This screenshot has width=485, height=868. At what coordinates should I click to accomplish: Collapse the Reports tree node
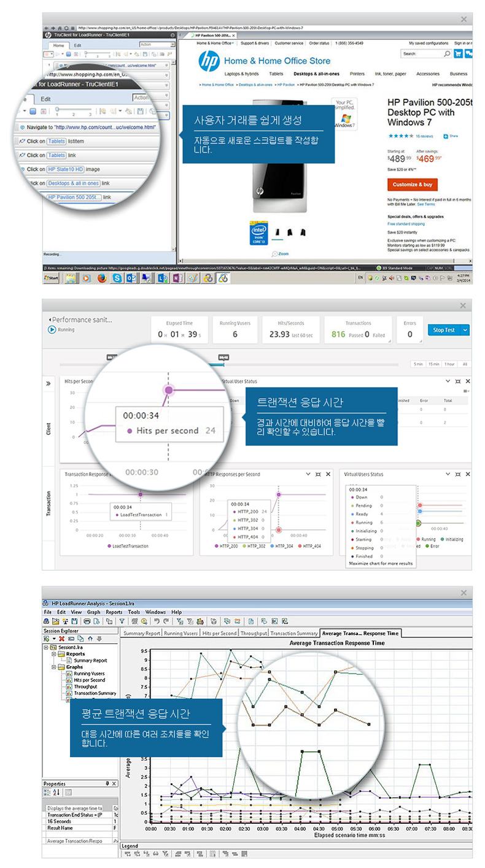[53, 654]
